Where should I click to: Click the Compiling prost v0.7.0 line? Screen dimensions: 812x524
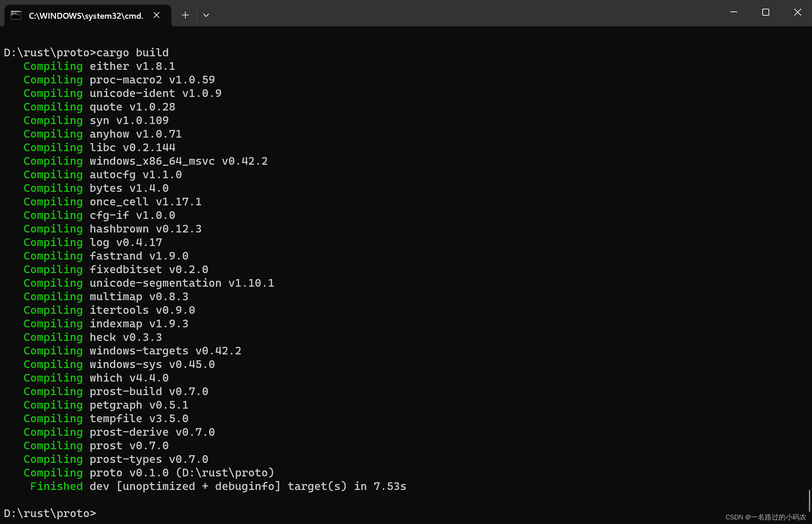tap(96, 445)
